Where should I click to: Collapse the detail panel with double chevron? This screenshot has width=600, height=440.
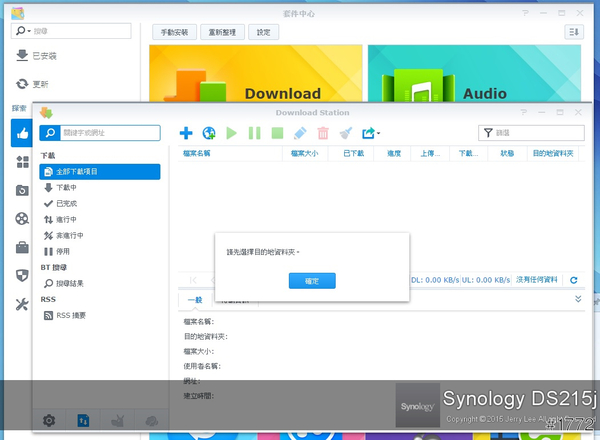[x=577, y=299]
